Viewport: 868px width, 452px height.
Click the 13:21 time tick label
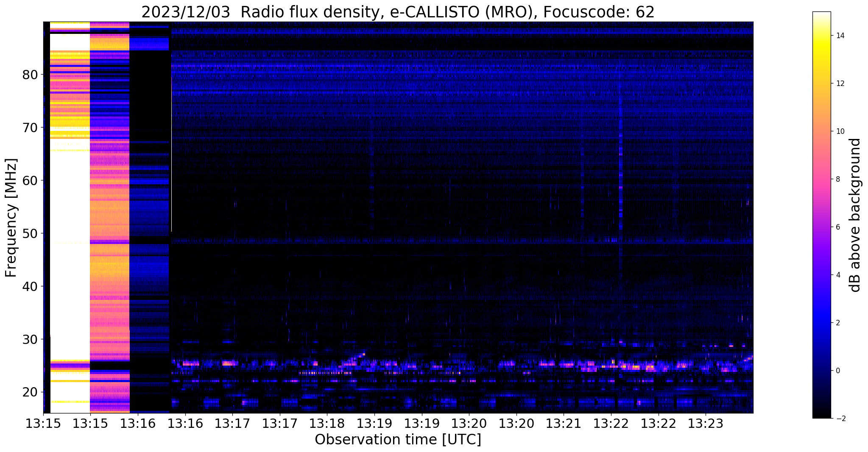(564, 423)
